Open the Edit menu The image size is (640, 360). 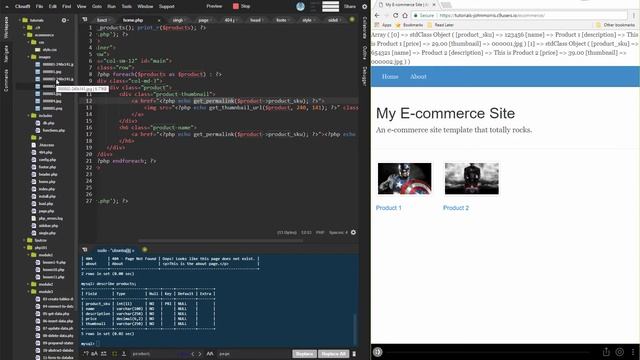tap(53, 6)
